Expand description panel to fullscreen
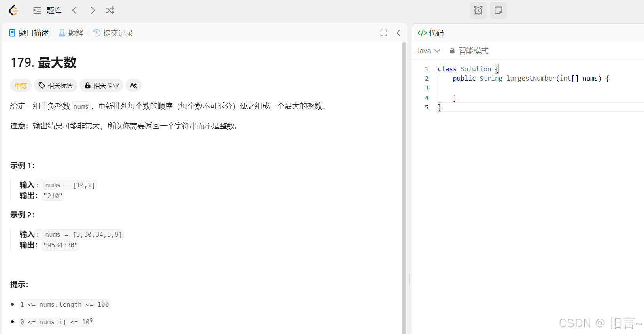This screenshot has height=334, width=644. (x=383, y=33)
